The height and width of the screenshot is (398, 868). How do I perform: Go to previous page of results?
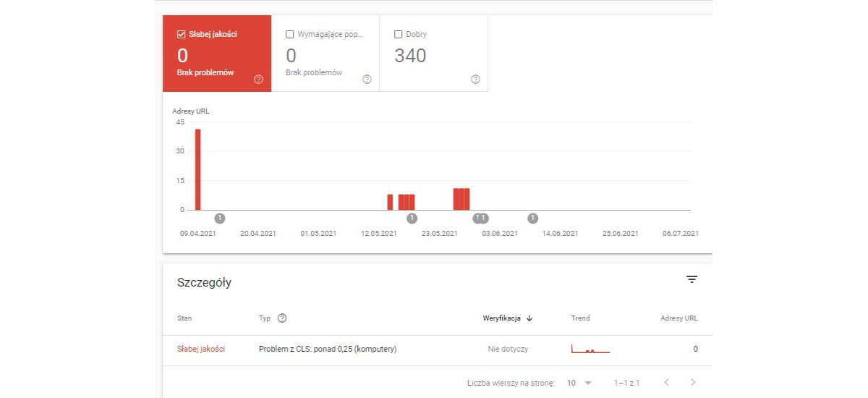[x=667, y=382]
